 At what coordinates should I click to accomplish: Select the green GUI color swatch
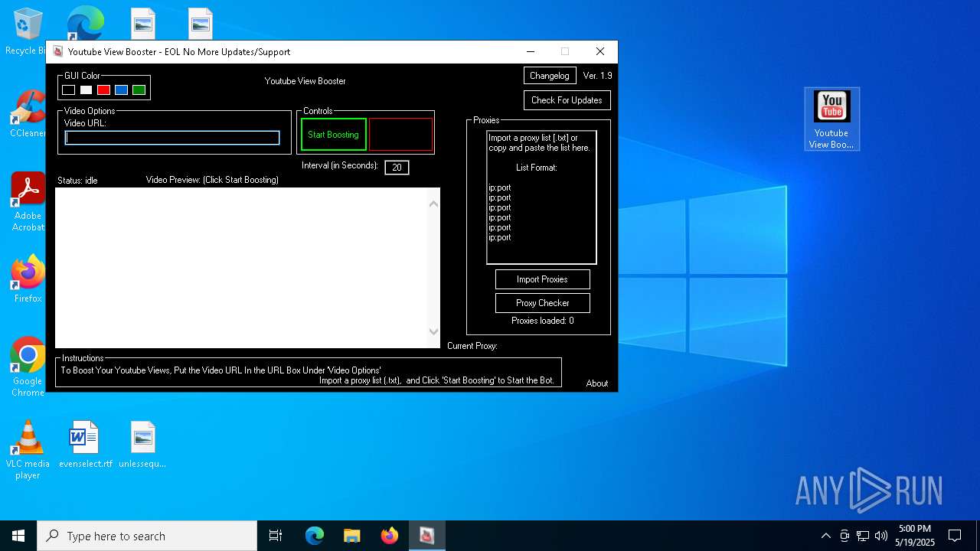click(x=139, y=90)
